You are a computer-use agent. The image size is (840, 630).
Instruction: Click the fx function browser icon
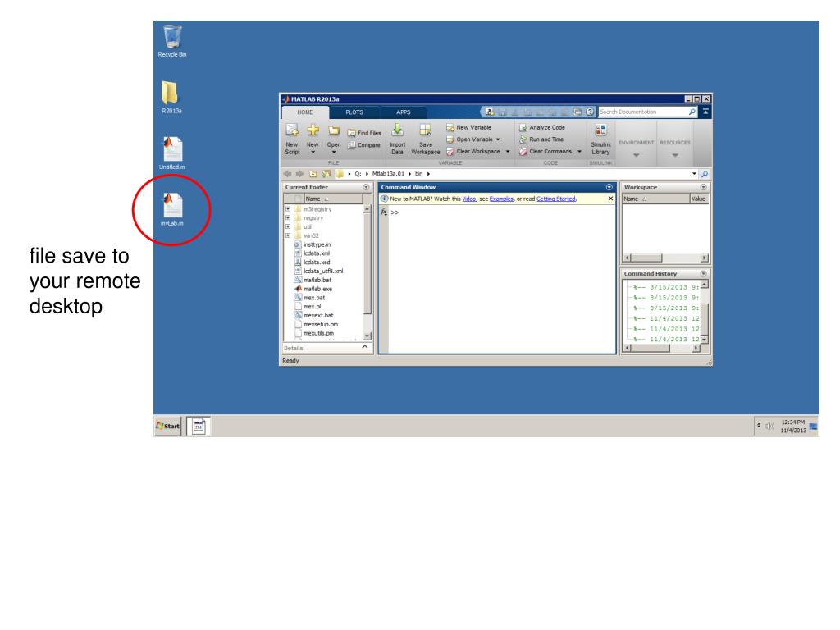[x=384, y=212]
